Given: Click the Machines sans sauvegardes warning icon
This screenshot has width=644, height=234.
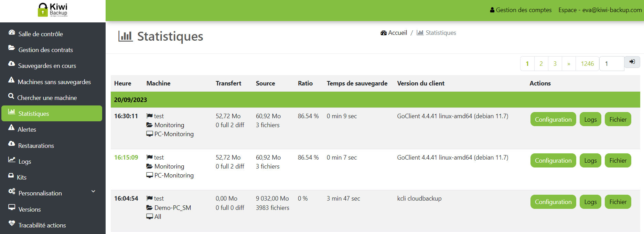Looking at the screenshot, I should point(11,80).
